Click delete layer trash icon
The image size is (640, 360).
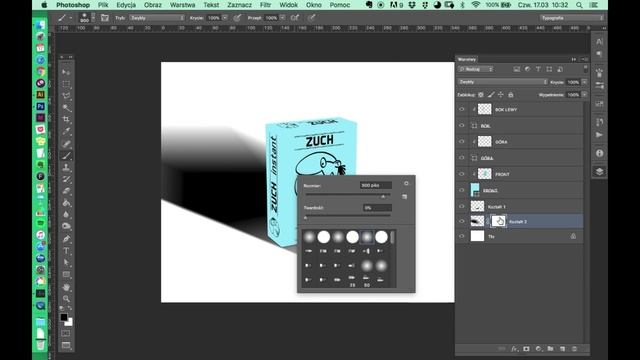coord(574,349)
